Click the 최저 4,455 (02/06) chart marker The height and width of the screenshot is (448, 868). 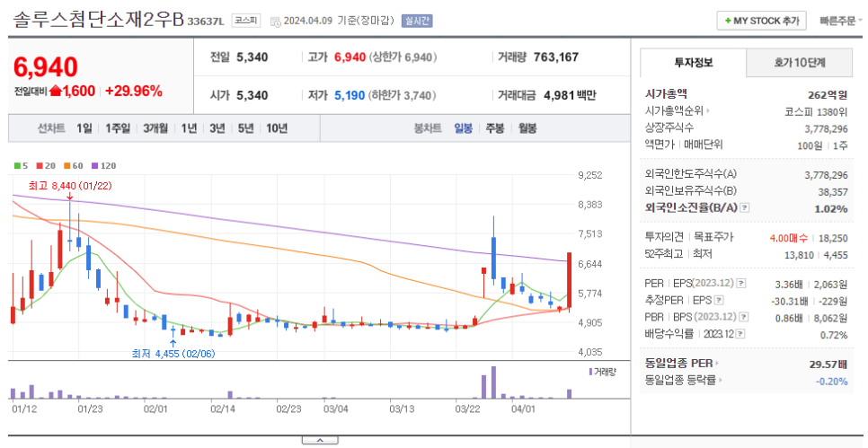pos(173,353)
